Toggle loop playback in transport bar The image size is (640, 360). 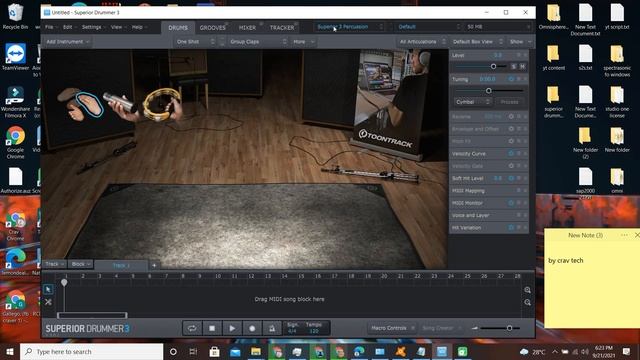pos(192,328)
